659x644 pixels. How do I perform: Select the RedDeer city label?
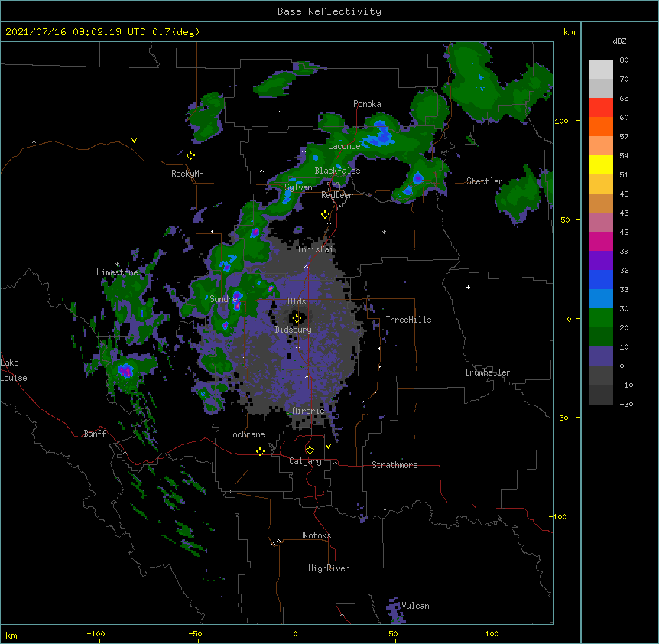336,195
